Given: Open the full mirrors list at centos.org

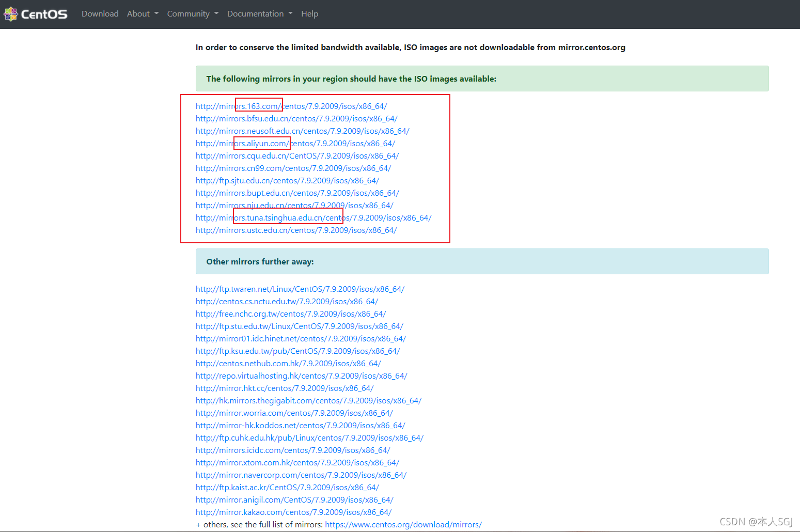Looking at the screenshot, I should pyautogui.click(x=403, y=525).
